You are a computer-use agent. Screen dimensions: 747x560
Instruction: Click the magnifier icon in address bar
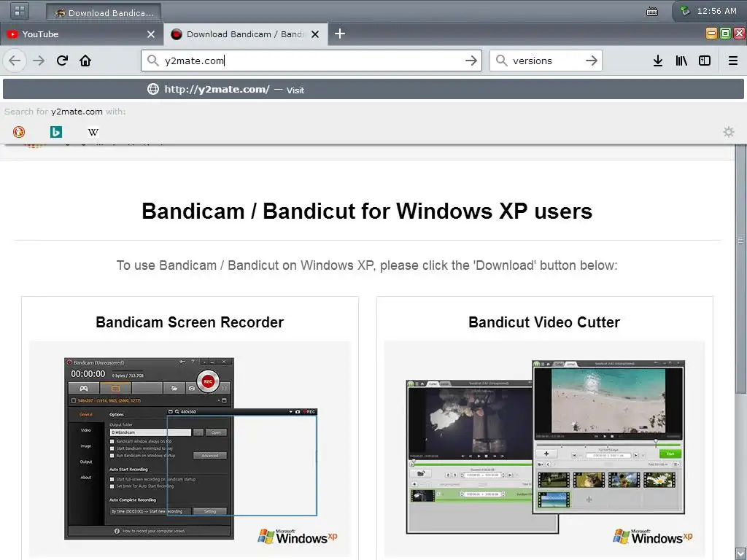tap(152, 61)
